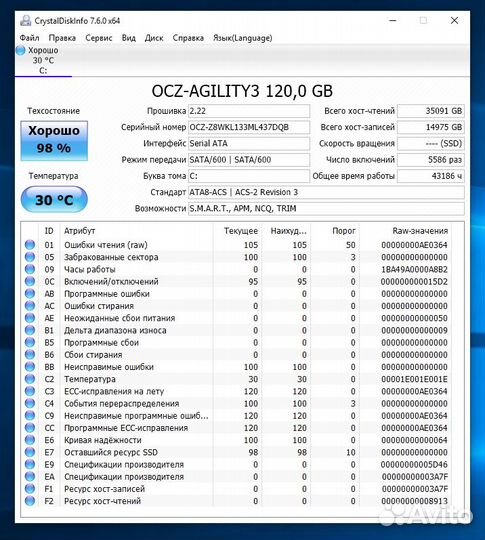Open the Вид menu
485x540 pixels.
click(x=128, y=38)
